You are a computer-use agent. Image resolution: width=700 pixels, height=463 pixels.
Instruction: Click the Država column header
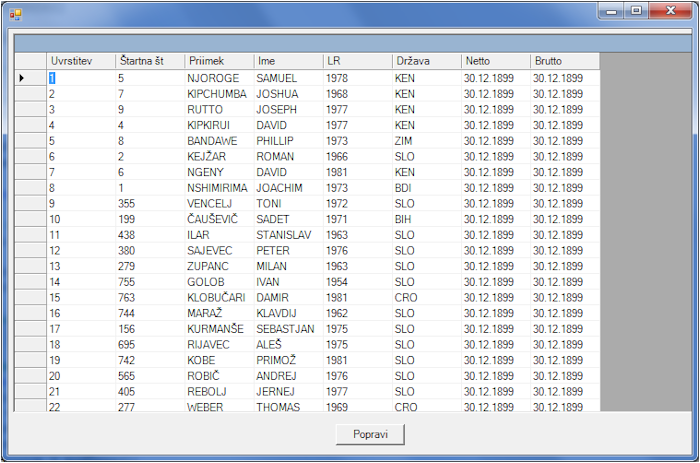click(x=425, y=61)
